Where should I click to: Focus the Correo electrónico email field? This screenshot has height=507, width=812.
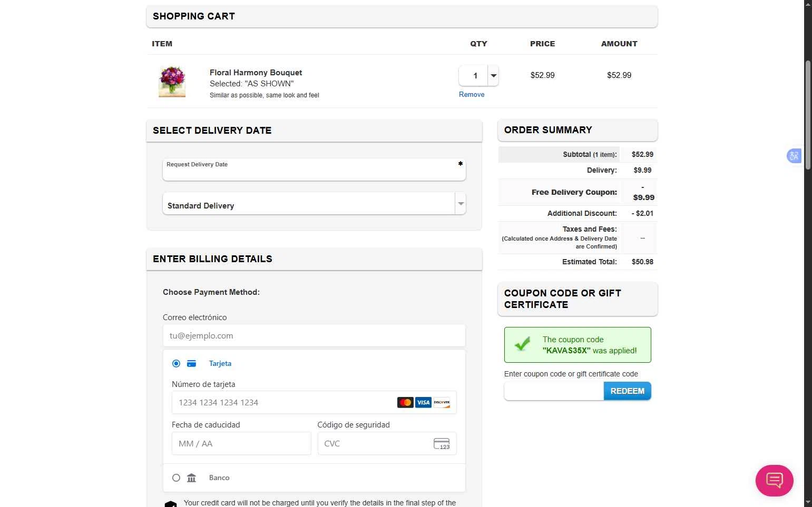tap(314, 336)
